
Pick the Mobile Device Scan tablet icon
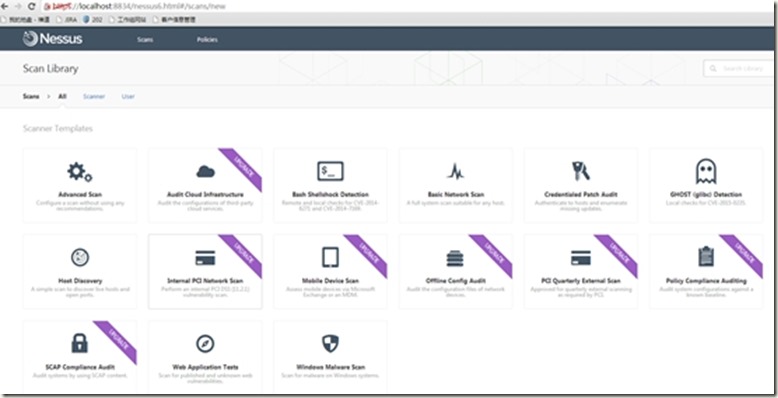coord(330,258)
